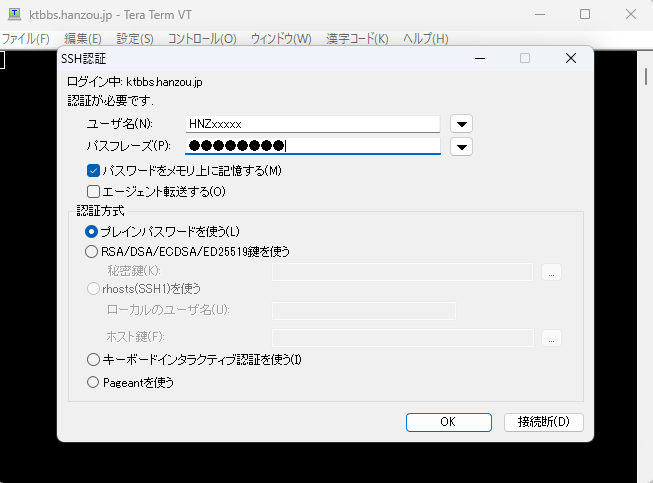
Task: Expand the パスフレーズ dropdown arrow
Action: tap(461, 147)
